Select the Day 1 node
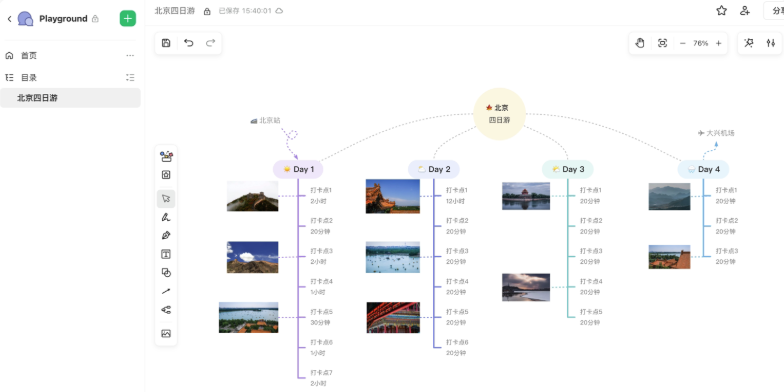 click(298, 170)
